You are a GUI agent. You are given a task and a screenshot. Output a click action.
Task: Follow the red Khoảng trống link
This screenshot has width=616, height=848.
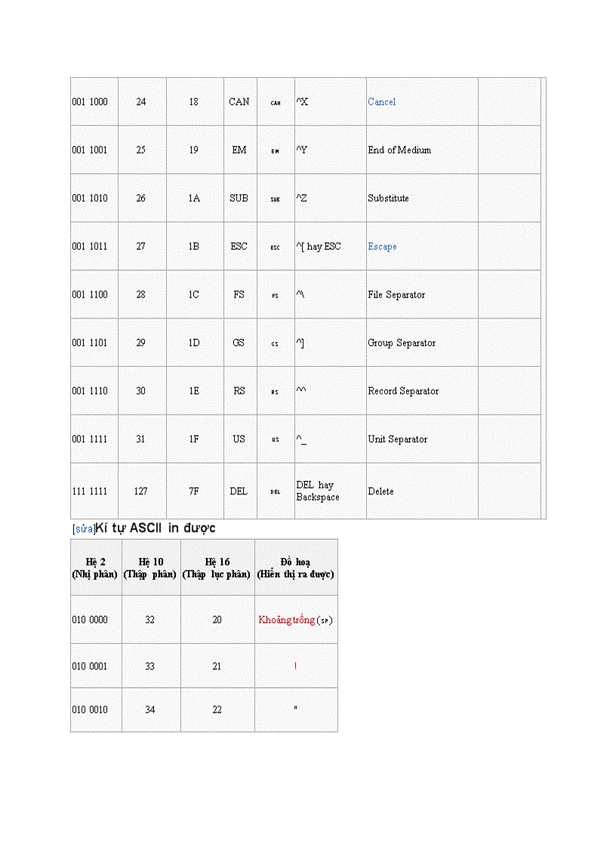(286, 620)
